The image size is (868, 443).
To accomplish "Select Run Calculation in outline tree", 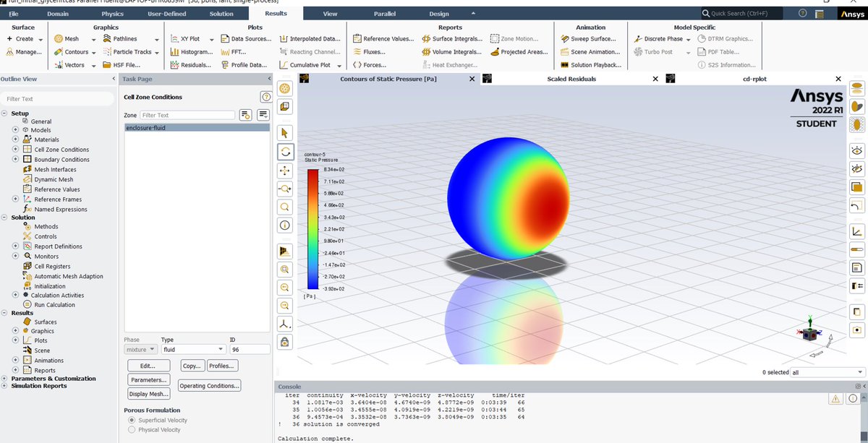I will pyautogui.click(x=54, y=305).
